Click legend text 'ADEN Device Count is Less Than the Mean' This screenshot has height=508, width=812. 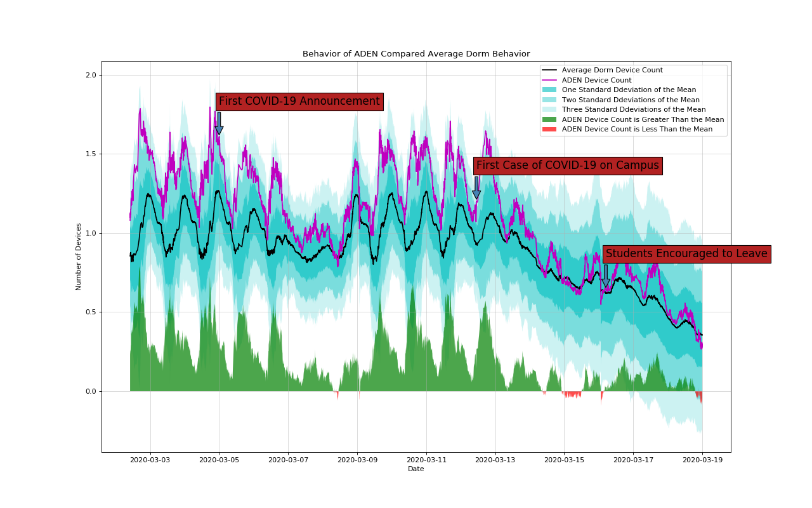[637, 130]
